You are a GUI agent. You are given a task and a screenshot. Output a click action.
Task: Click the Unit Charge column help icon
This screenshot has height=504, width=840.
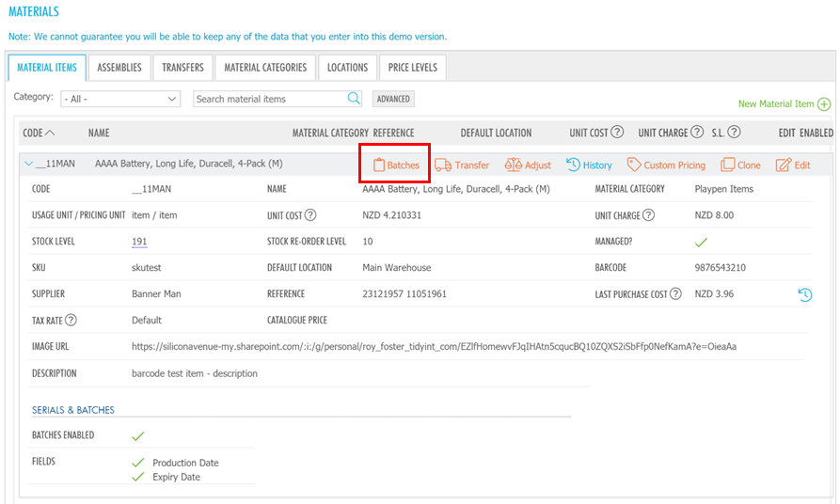tap(697, 133)
